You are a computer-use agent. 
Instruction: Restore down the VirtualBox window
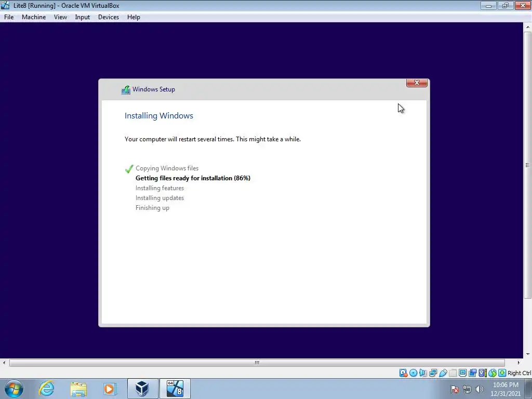coord(506,5)
